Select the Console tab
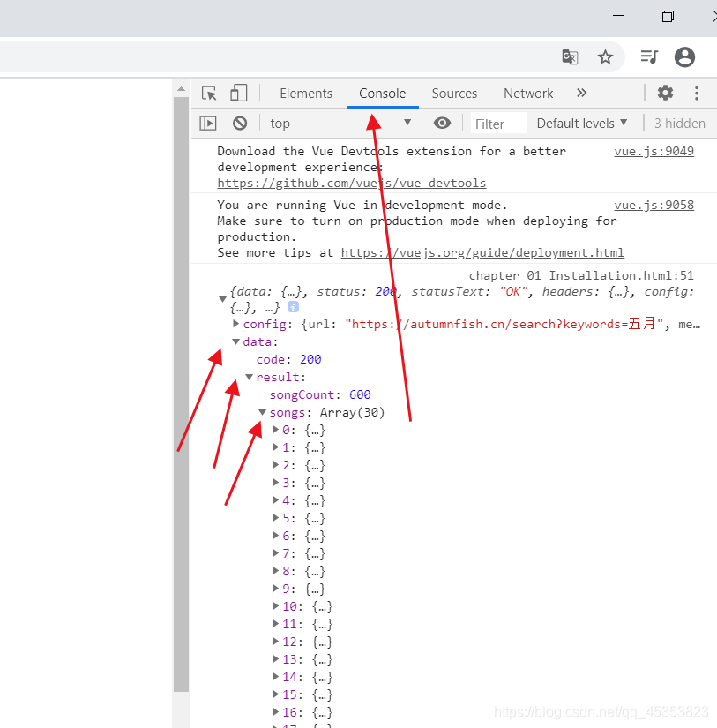The image size is (717, 728). point(383,94)
